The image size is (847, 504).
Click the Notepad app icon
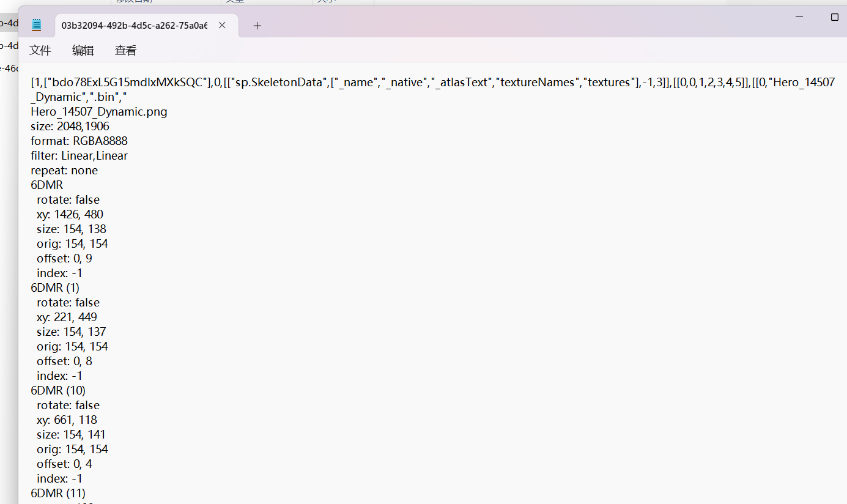[x=37, y=25]
